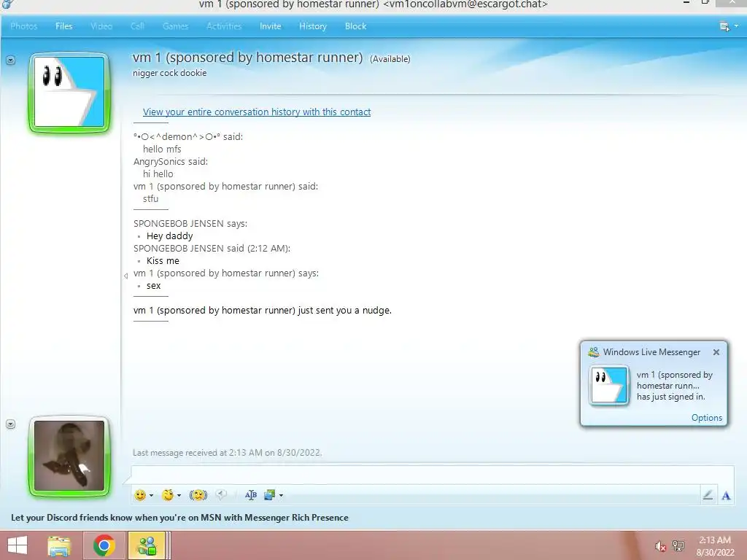Expand the arrow next to the wink icon
The height and width of the screenshot is (560, 747).
coord(179,496)
